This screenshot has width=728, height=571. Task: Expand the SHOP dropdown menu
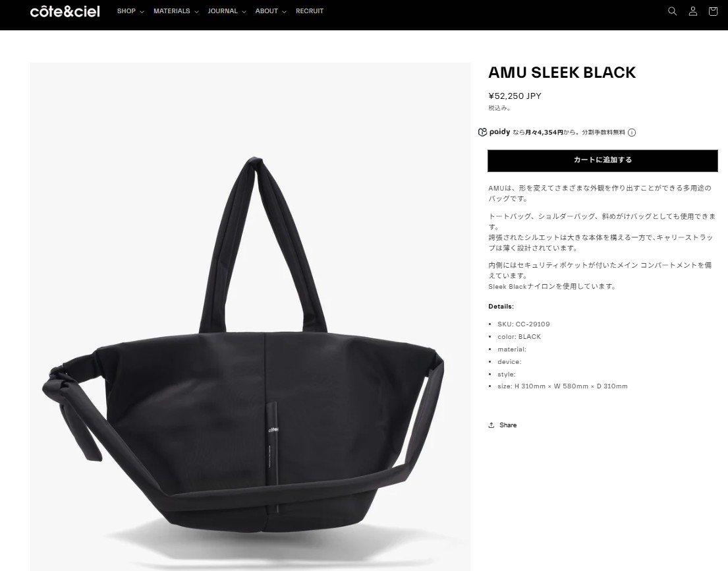pos(130,11)
